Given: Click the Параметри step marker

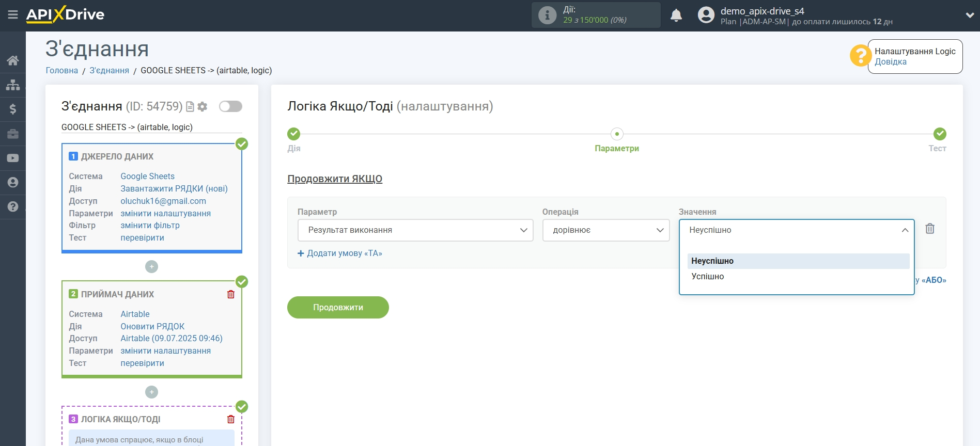Looking at the screenshot, I should click(x=617, y=134).
